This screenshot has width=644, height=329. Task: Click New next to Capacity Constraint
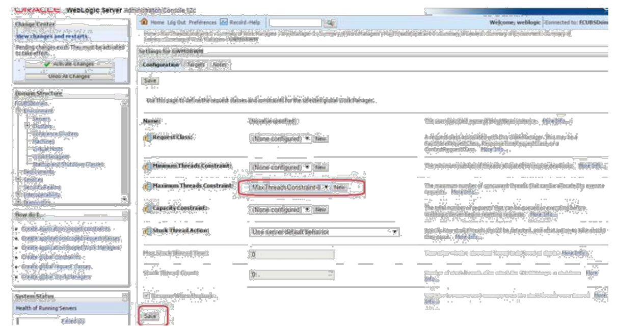click(x=320, y=209)
